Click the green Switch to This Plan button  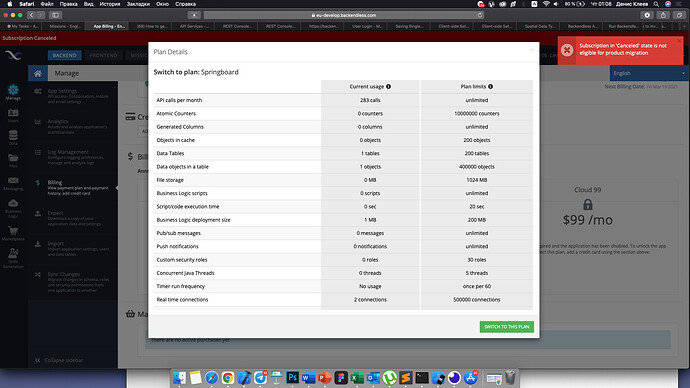pyautogui.click(x=506, y=327)
